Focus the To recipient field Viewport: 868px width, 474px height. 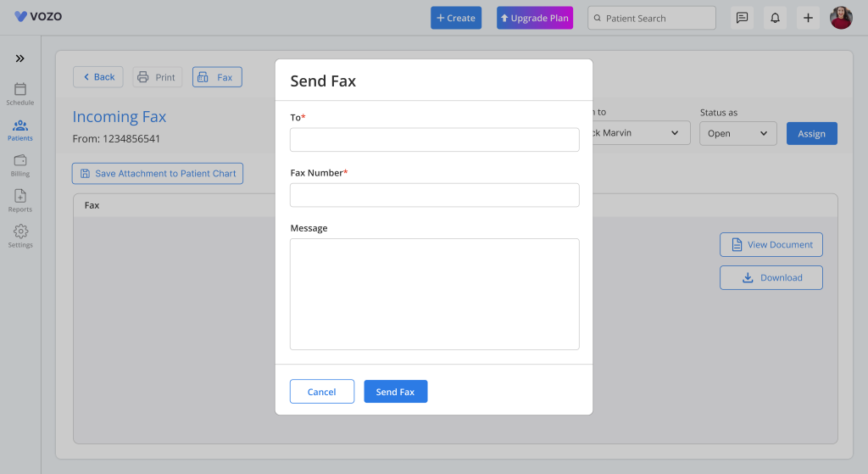(434, 140)
